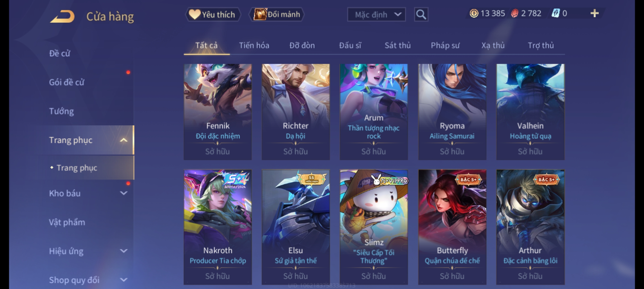This screenshot has height=289, width=644.
Task: Open the Mặc định sort dropdown
Action: click(x=376, y=14)
